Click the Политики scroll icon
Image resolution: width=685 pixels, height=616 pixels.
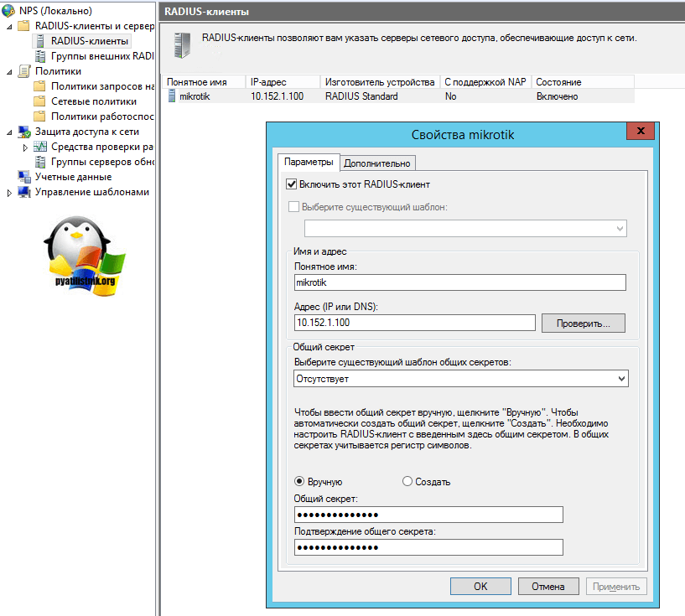[23, 71]
